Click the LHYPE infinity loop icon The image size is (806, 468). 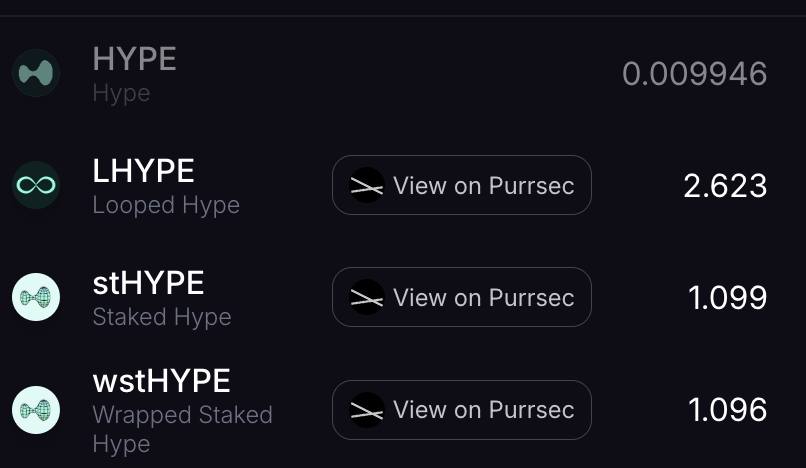[x=36, y=185]
